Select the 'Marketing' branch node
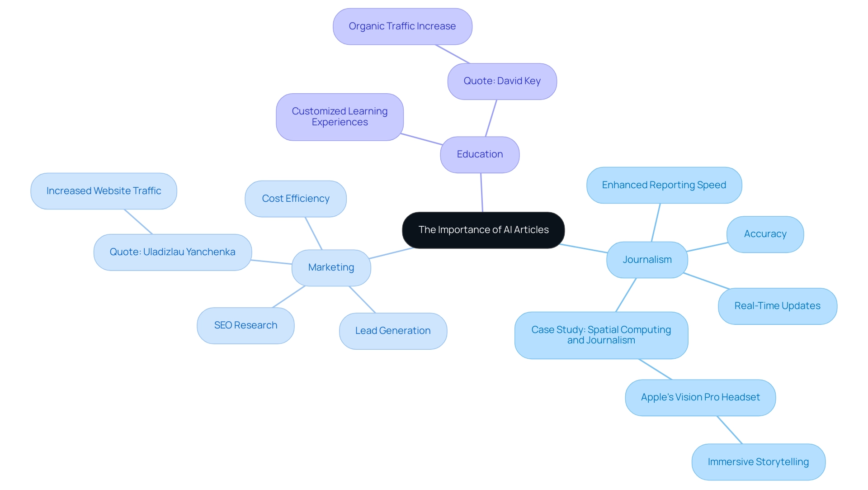868x490 pixels. point(331,267)
